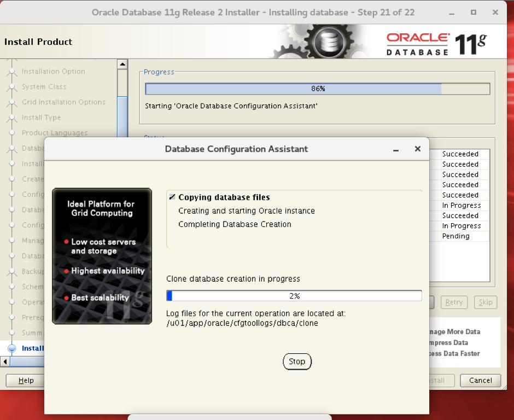Open Help for the installer
This screenshot has width=514, height=420.
click(24, 380)
